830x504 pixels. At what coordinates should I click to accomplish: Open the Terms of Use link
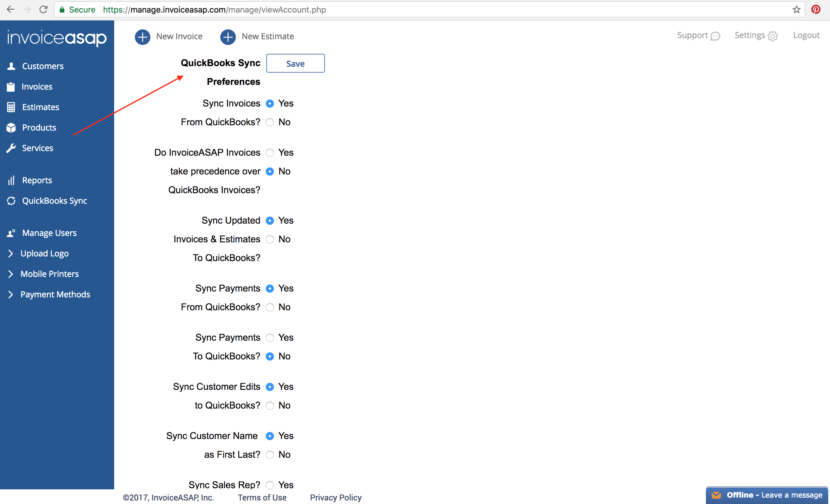[x=262, y=498]
